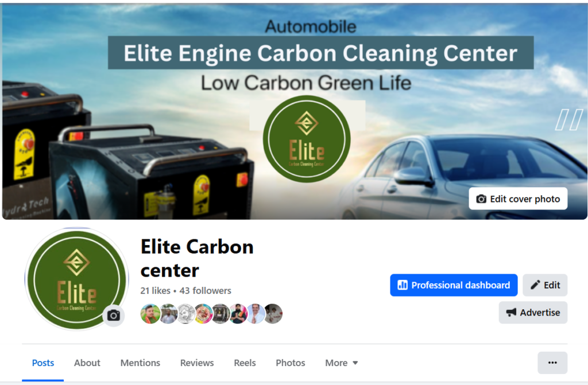Open the Photos tab
Screen dimensions: 588x385
pyautogui.click(x=290, y=363)
